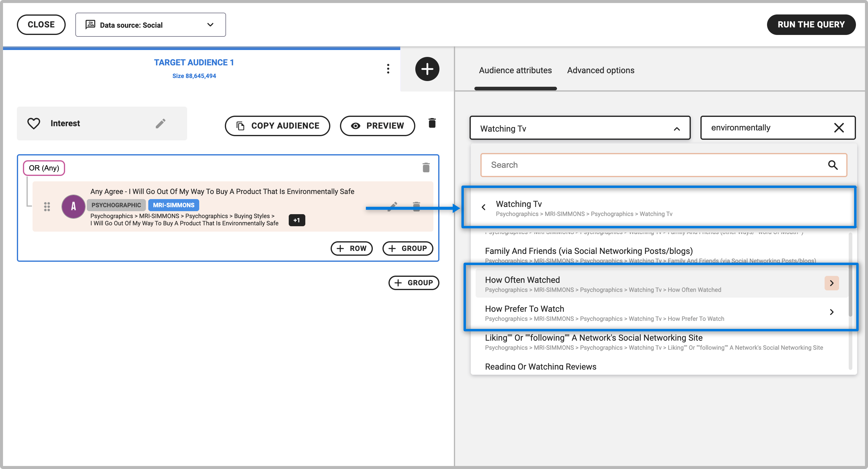Image resolution: width=868 pixels, height=469 pixels.
Task: Click the purple A avatar circle
Action: pyautogui.click(x=73, y=206)
